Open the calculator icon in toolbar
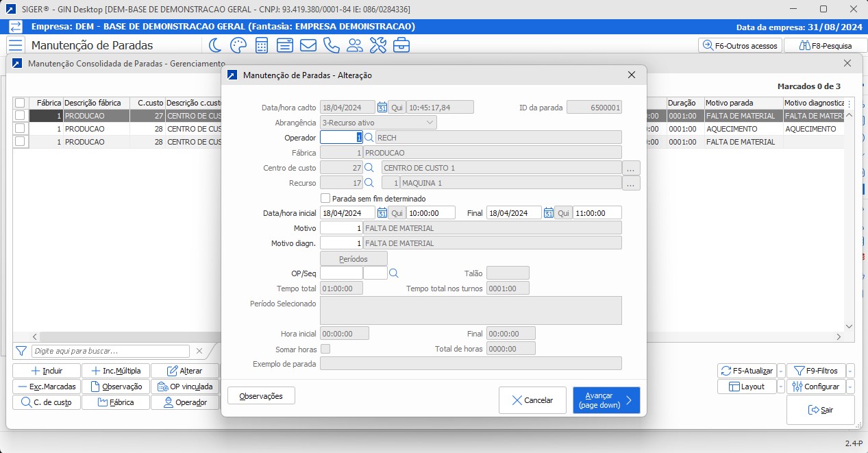This screenshot has width=868, height=453. click(x=261, y=45)
